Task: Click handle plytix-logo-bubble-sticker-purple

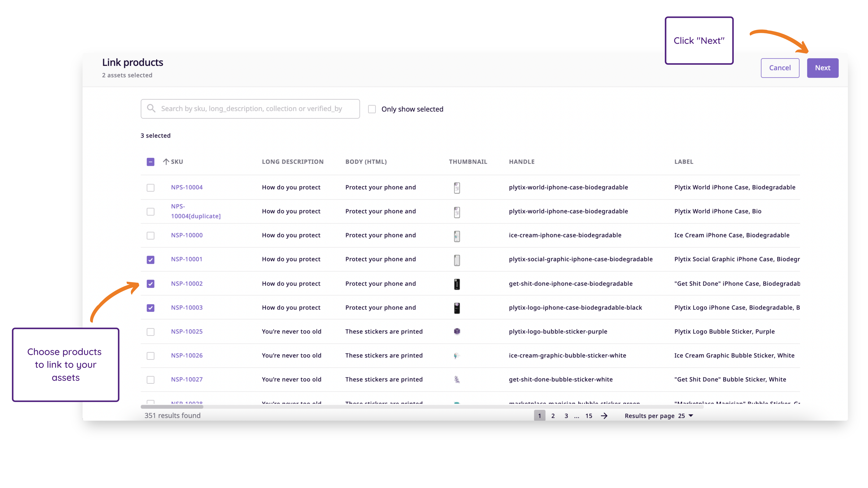Action: point(558,331)
